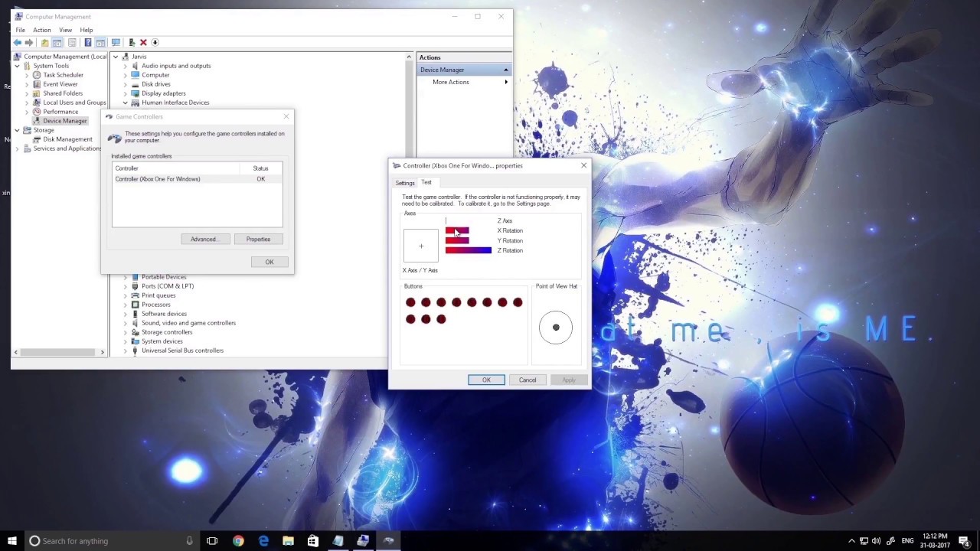The image size is (980, 551).
Task: Select Controller (Xbox One For Windows) list row
Action: 197,179
